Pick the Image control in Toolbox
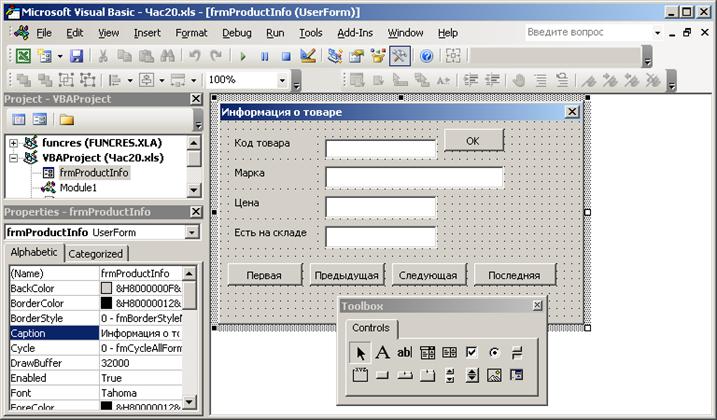This screenshot has height=420, width=717. (494, 376)
